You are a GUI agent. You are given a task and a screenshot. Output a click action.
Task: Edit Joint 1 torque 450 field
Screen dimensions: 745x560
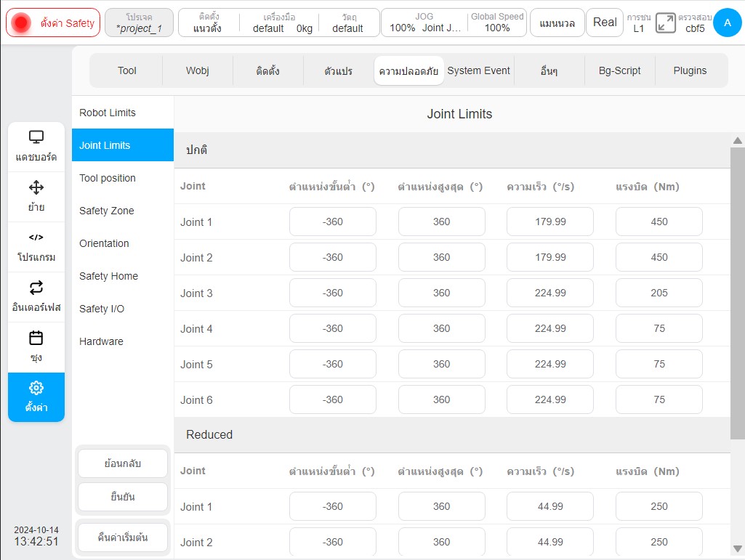click(659, 222)
